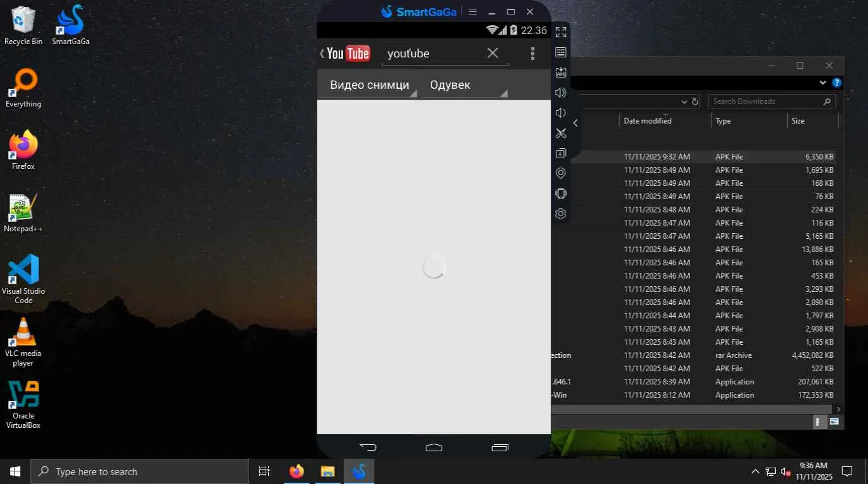Open the muted volume tray icon
The width and height of the screenshot is (868, 484).
pyautogui.click(x=785, y=471)
